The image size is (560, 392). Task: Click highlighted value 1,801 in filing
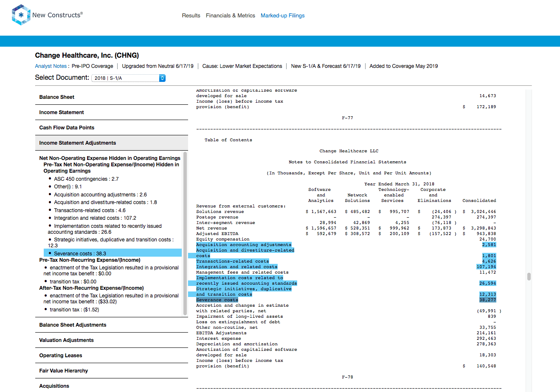pos(489,256)
